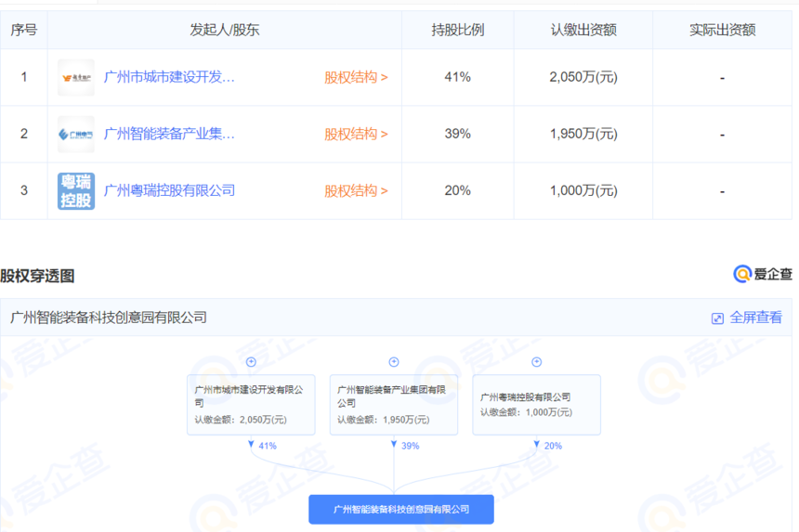Click the 认缴出资额 column header
This screenshot has width=799, height=532.
pyautogui.click(x=583, y=30)
